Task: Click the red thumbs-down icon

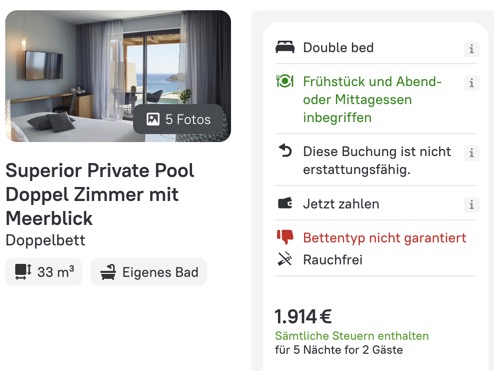Action: pyautogui.click(x=285, y=237)
